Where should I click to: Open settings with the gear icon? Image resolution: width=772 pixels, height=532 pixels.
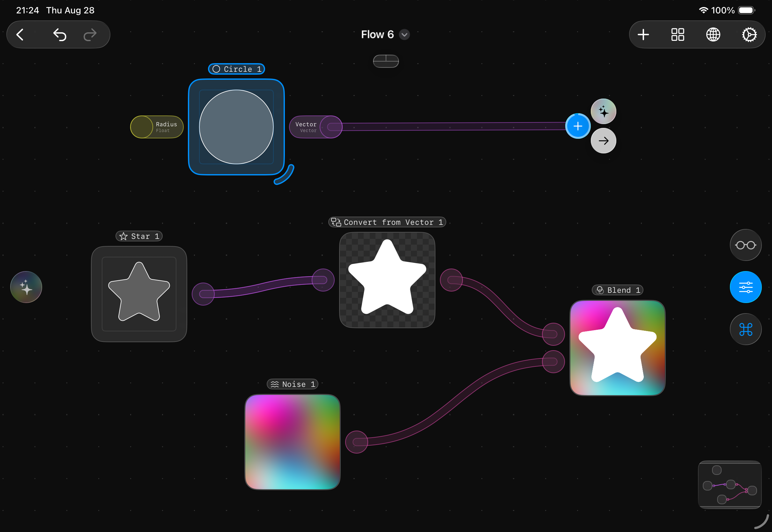pyautogui.click(x=750, y=34)
